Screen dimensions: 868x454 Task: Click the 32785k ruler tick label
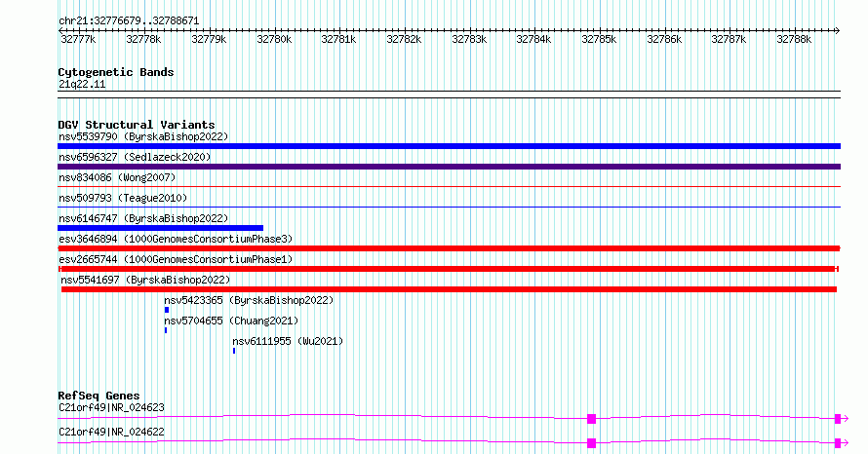coord(599,39)
